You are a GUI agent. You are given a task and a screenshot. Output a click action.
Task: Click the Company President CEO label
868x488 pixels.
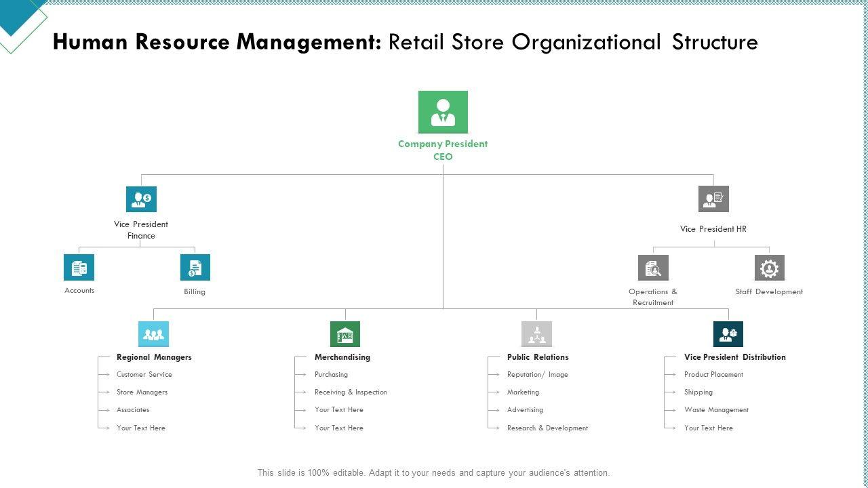[x=443, y=150]
